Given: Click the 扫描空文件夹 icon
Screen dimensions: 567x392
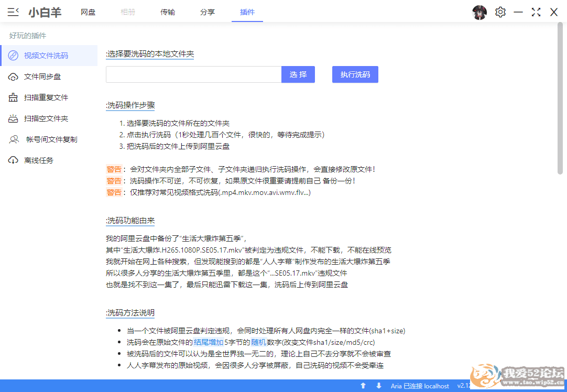Looking at the screenshot, I should tap(13, 118).
